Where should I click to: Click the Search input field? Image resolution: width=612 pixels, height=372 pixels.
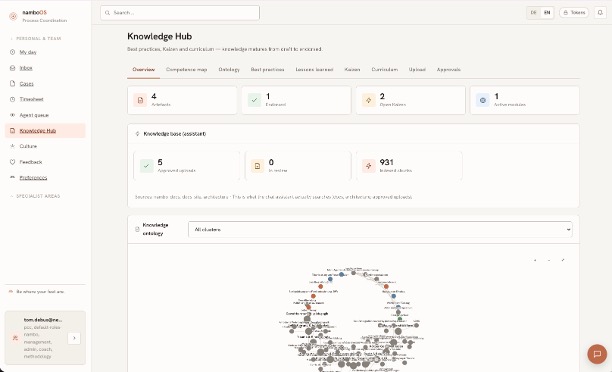point(180,13)
